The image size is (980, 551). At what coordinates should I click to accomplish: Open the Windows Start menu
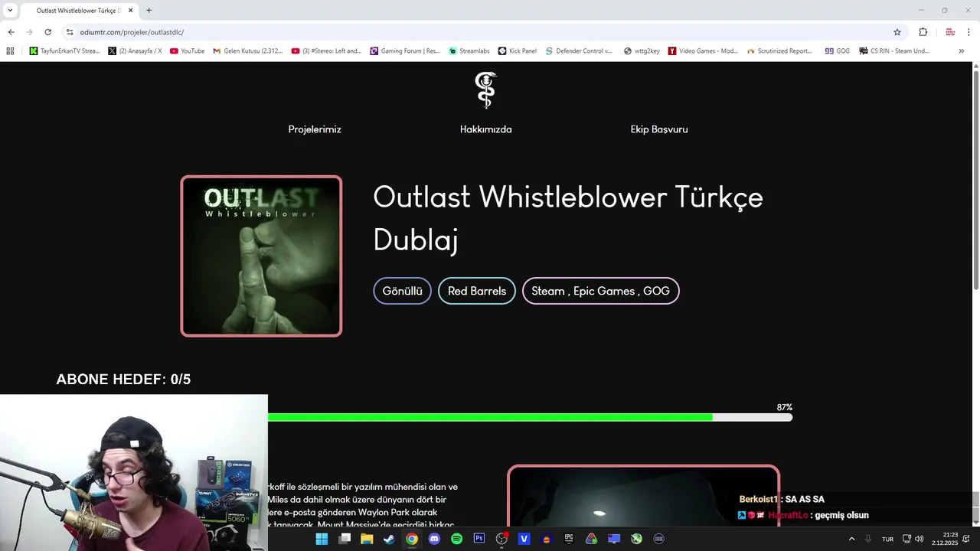[x=322, y=539]
